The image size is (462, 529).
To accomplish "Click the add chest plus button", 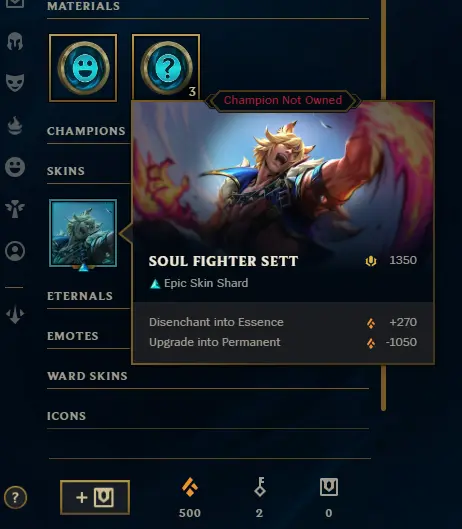I will [95, 497].
